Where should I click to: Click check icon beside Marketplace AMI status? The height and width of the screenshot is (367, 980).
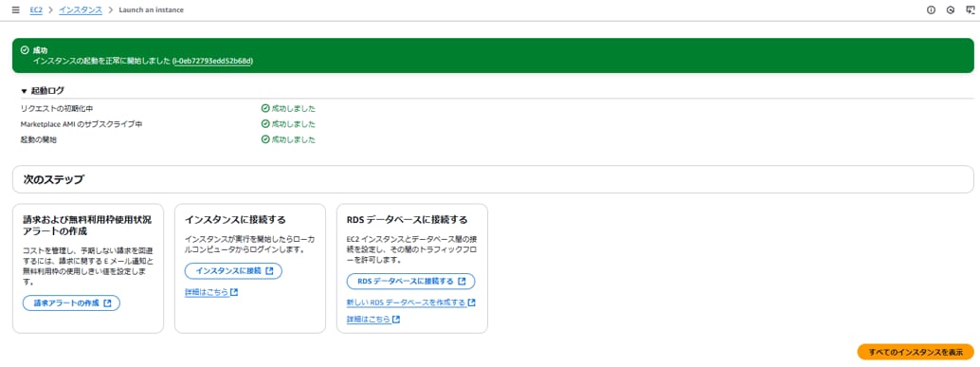pos(265,124)
